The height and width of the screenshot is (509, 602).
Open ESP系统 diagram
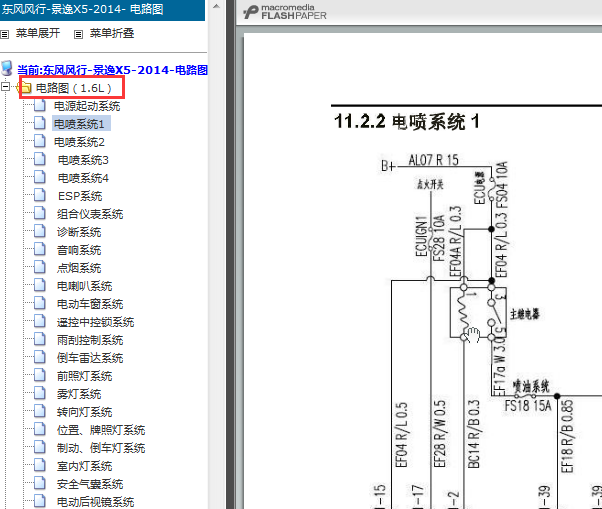80,196
